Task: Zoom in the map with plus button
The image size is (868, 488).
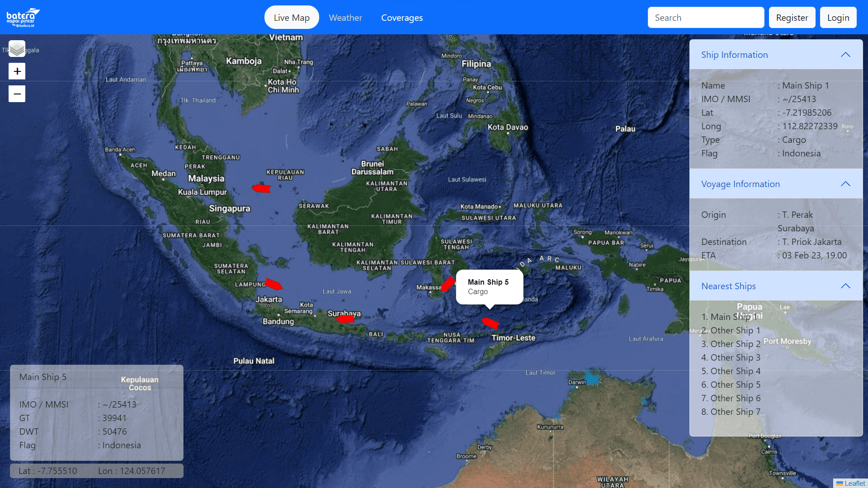Action: 17,71
